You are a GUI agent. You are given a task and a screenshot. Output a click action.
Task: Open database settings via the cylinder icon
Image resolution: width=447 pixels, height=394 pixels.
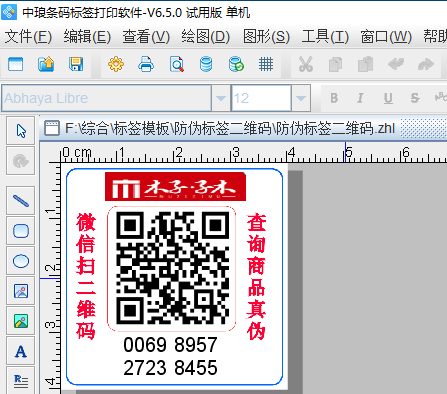click(x=206, y=64)
